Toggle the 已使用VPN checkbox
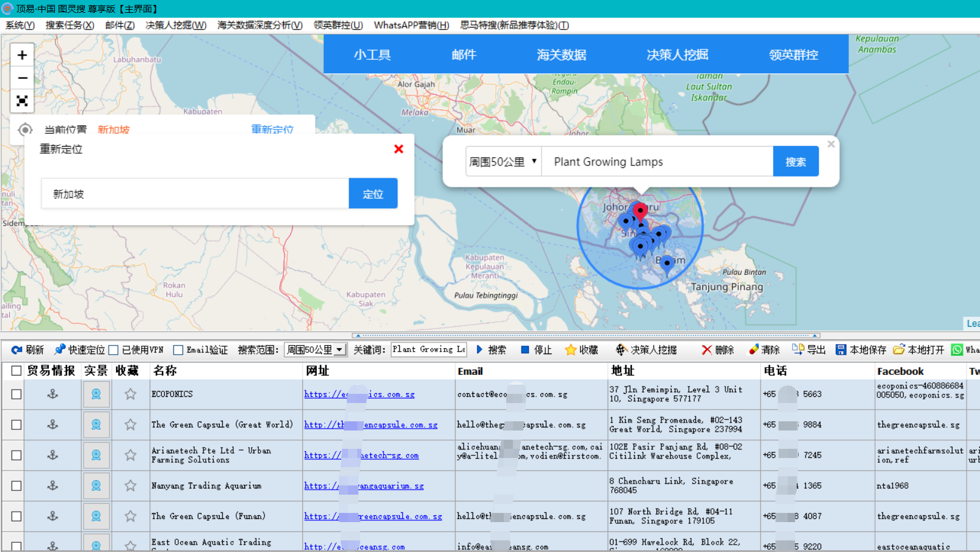 pyautogui.click(x=113, y=350)
